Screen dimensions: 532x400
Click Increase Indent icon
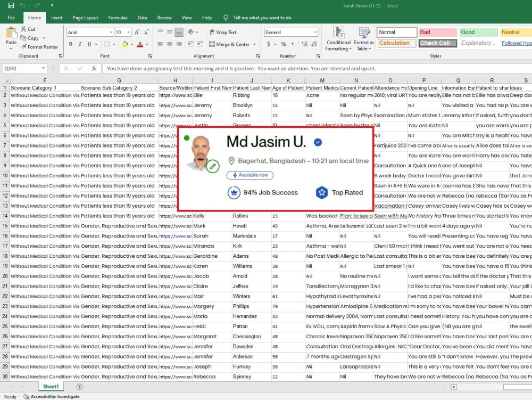[x=200, y=44]
